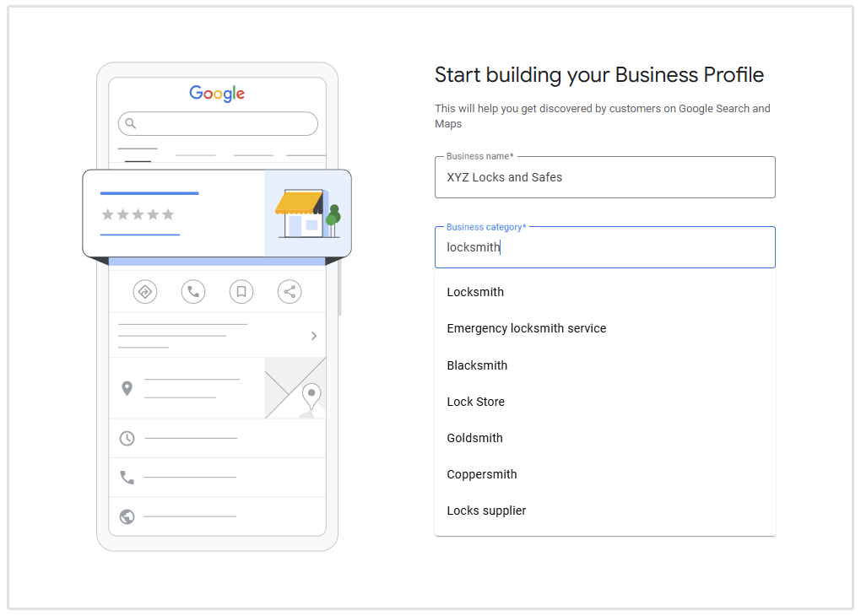Focus the Business category text field

[604, 247]
